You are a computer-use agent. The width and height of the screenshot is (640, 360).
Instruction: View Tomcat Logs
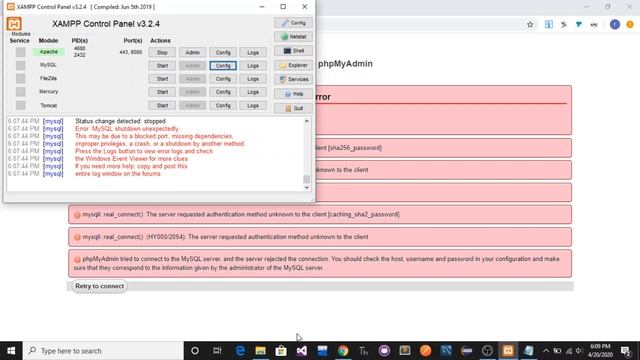253,106
